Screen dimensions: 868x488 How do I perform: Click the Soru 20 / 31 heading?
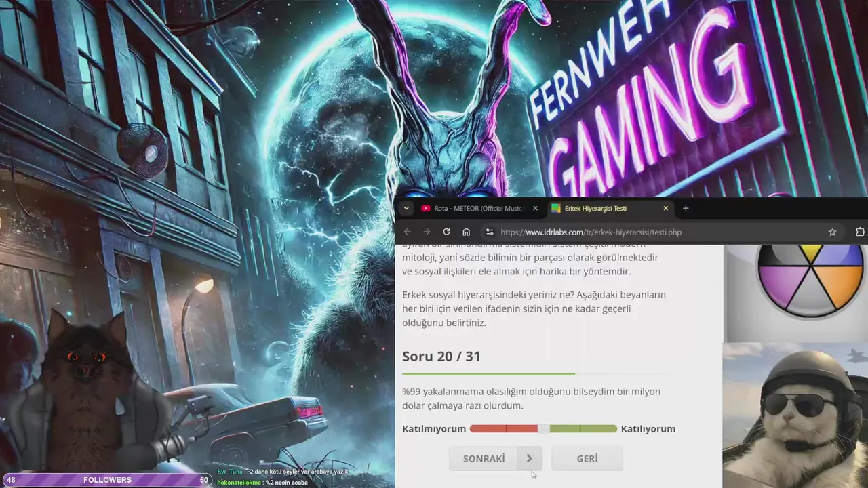pos(441,357)
